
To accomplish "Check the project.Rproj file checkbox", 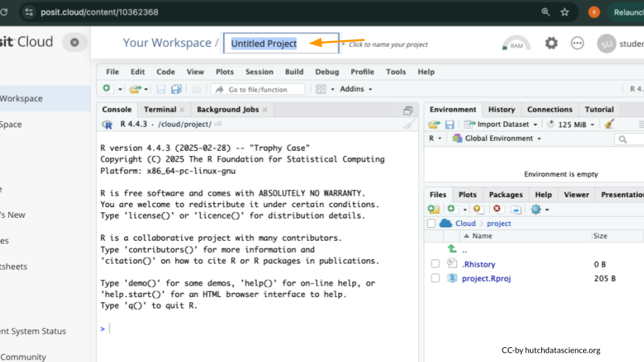I will point(435,278).
